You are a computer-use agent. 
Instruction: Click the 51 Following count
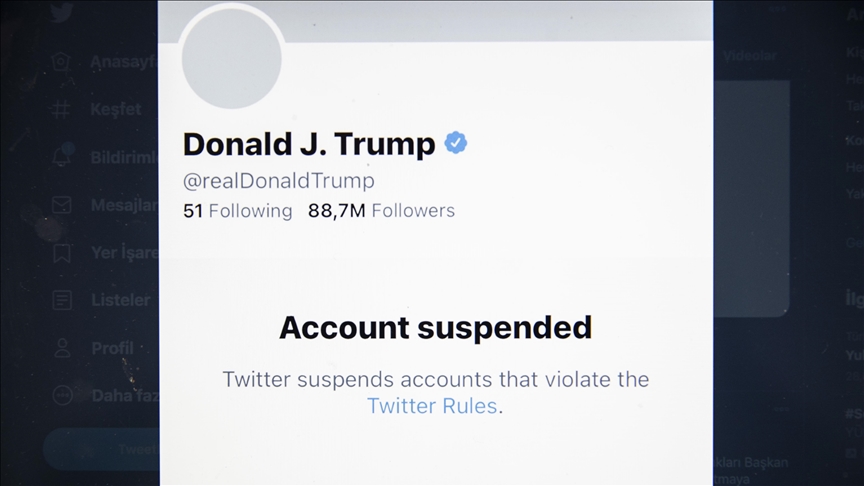pos(237,211)
